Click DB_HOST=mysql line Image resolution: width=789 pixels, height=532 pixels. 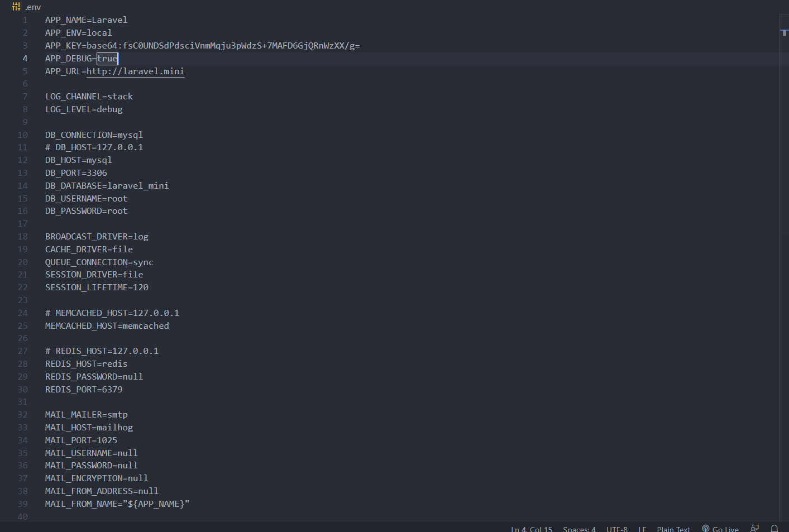pyautogui.click(x=78, y=160)
